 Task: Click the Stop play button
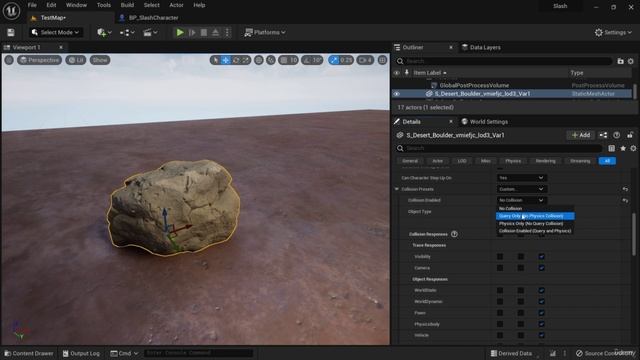pyautogui.click(x=204, y=32)
